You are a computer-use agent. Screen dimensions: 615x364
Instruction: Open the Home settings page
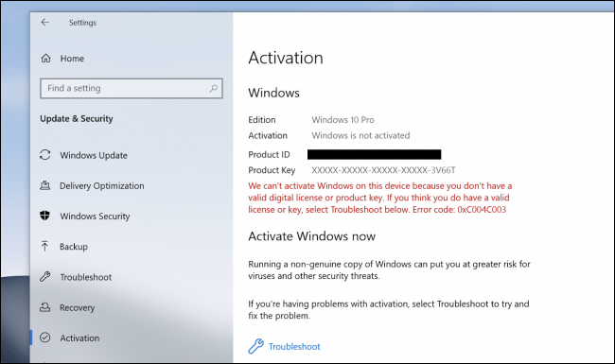pyautogui.click(x=72, y=59)
